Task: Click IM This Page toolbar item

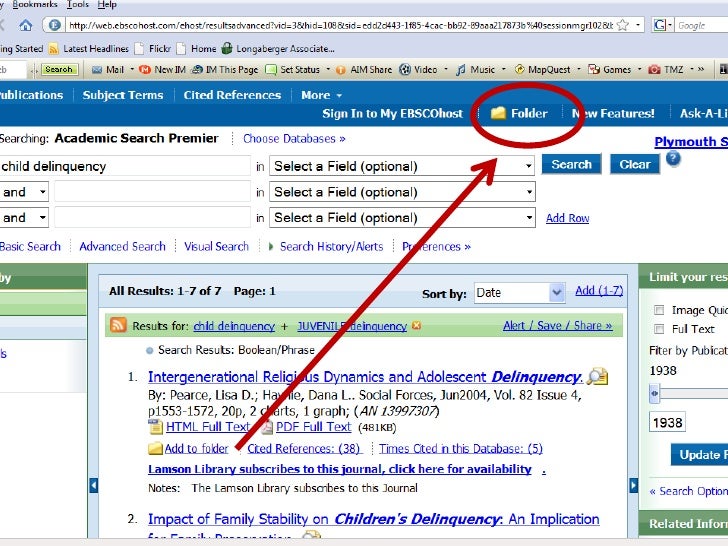Action: (x=225, y=70)
